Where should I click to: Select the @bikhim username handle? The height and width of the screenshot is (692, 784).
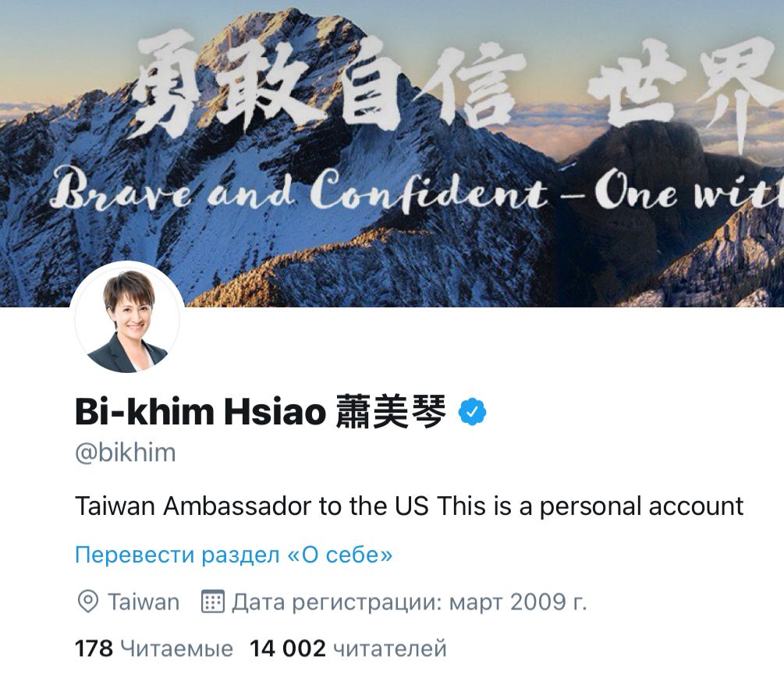(126, 453)
